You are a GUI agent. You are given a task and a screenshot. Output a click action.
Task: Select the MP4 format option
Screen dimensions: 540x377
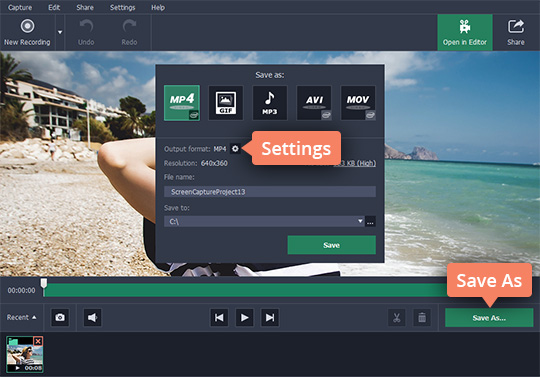[x=182, y=103]
